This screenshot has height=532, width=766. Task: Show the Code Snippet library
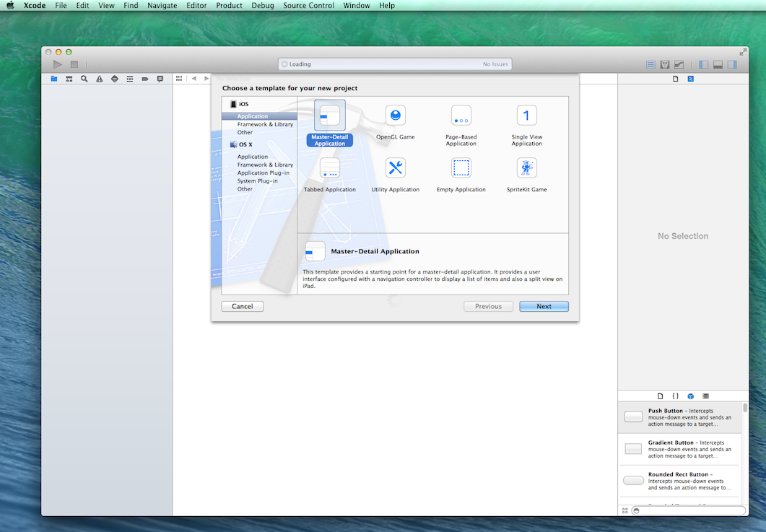pyautogui.click(x=676, y=396)
